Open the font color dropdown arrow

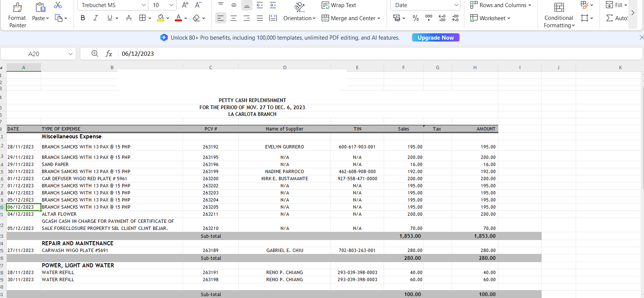(x=186, y=18)
